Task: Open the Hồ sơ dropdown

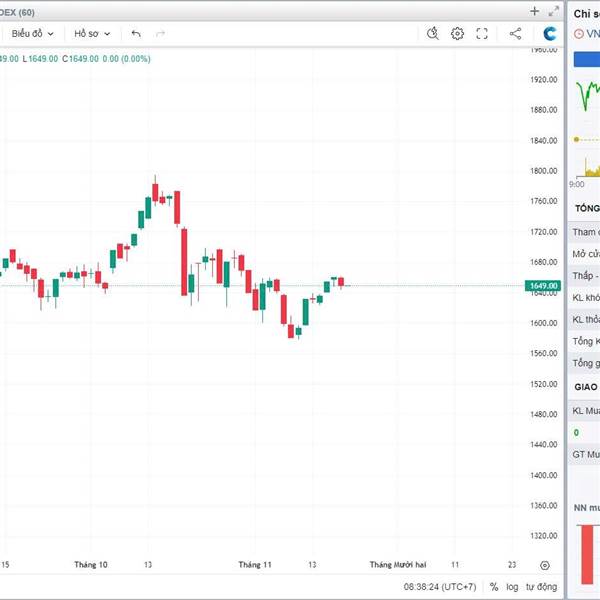Action: 91,33
